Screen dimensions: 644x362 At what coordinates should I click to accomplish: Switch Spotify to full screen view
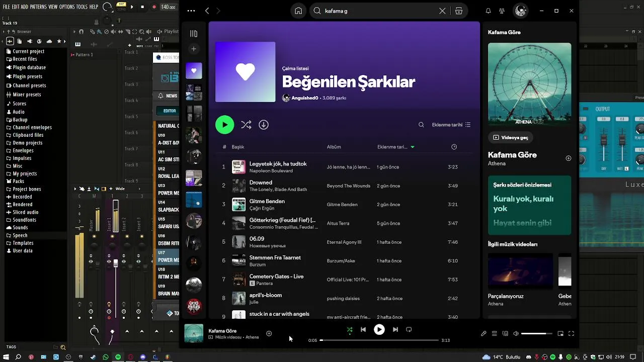pos(571,333)
